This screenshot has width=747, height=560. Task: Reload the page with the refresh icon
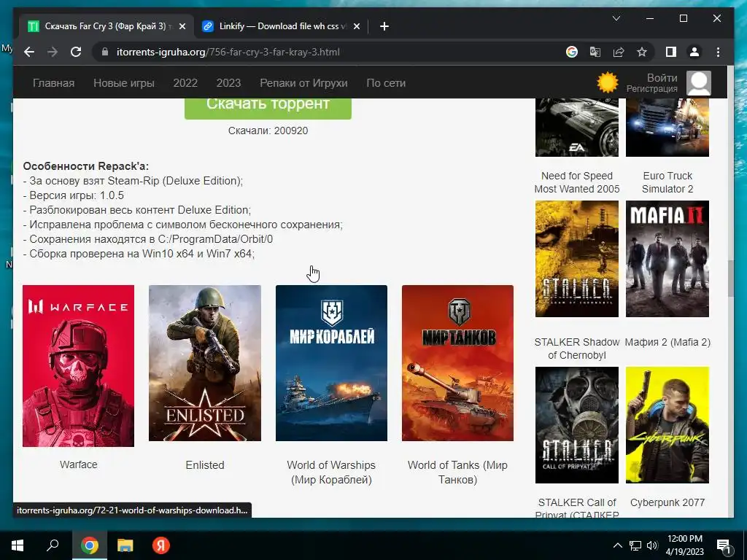coord(76,52)
